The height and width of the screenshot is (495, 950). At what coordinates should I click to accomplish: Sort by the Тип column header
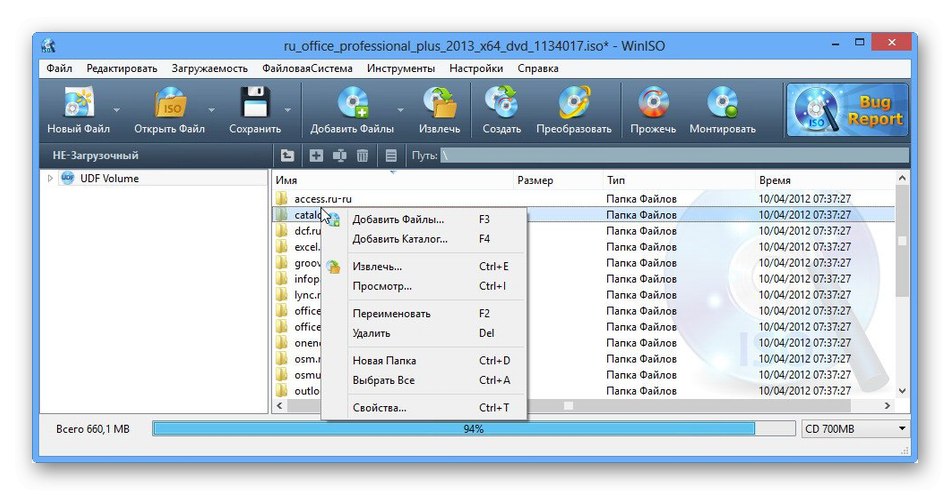tap(679, 180)
